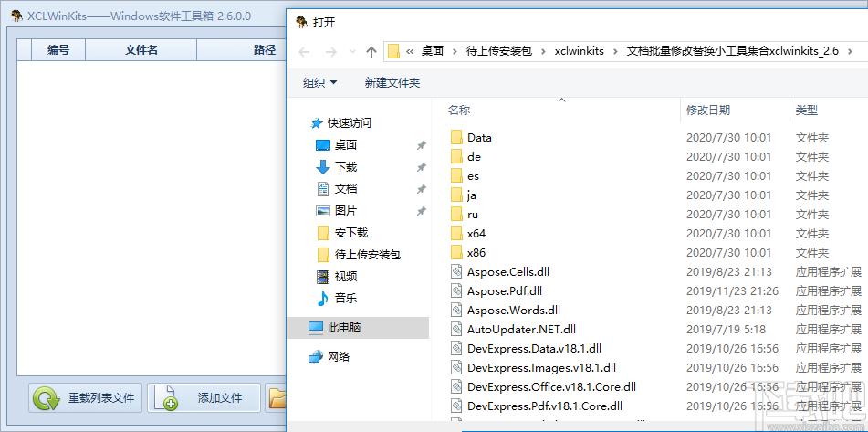
Task: Click the Quick Access star icon
Action: pyautogui.click(x=317, y=123)
